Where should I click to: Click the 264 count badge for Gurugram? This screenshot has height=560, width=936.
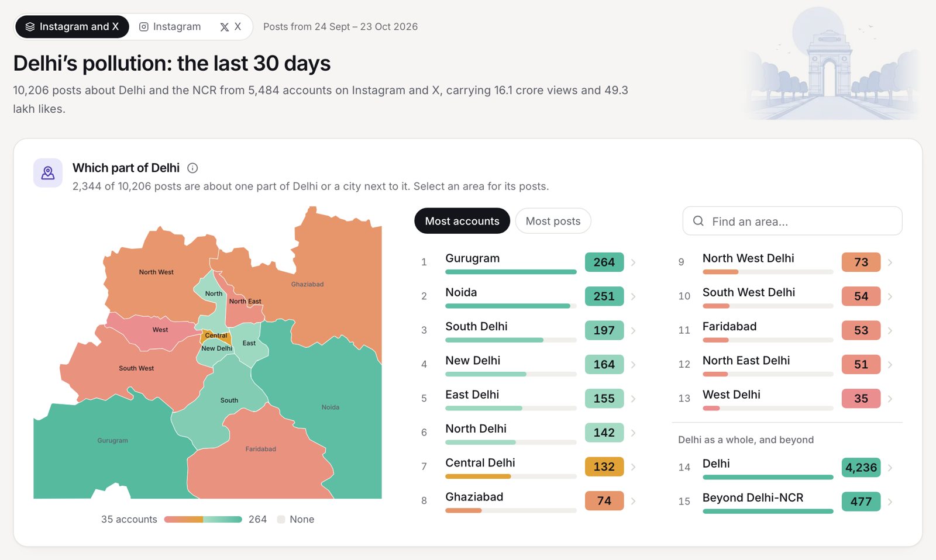[604, 262]
